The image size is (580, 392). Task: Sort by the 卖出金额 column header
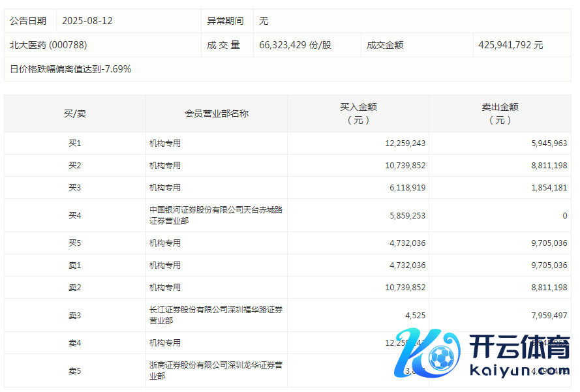[500, 113]
